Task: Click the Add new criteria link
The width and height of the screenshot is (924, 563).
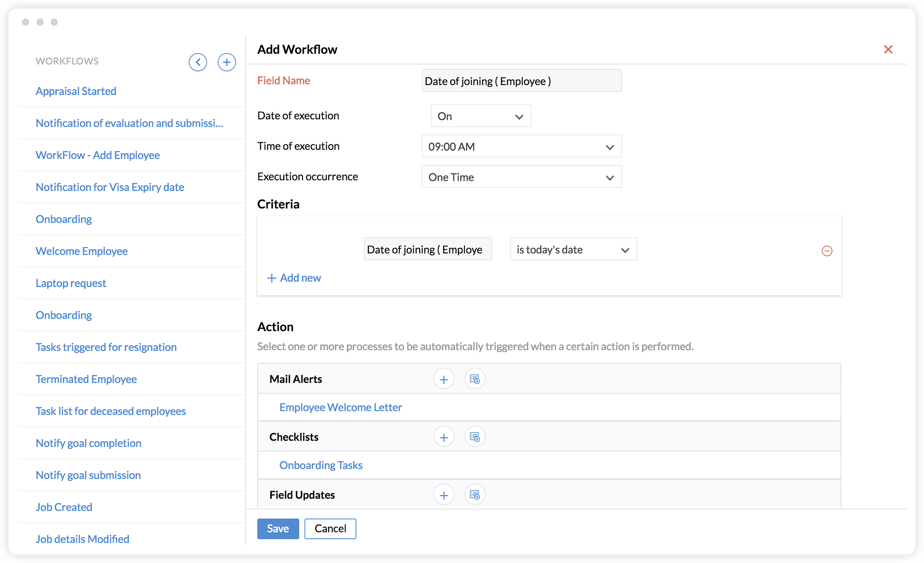Action: coord(294,278)
